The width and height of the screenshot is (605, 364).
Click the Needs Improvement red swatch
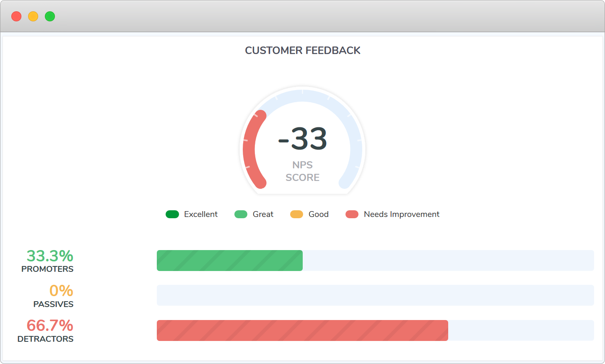tap(352, 214)
